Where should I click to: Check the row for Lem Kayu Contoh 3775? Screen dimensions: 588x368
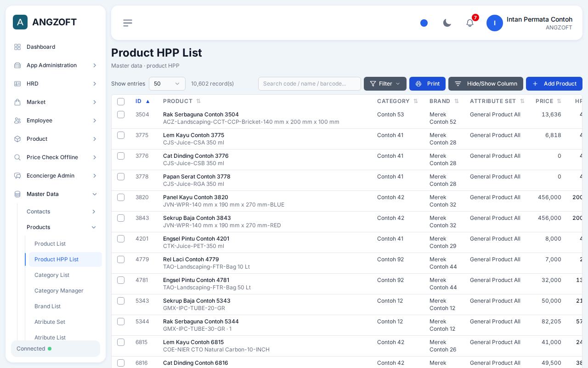point(121,135)
